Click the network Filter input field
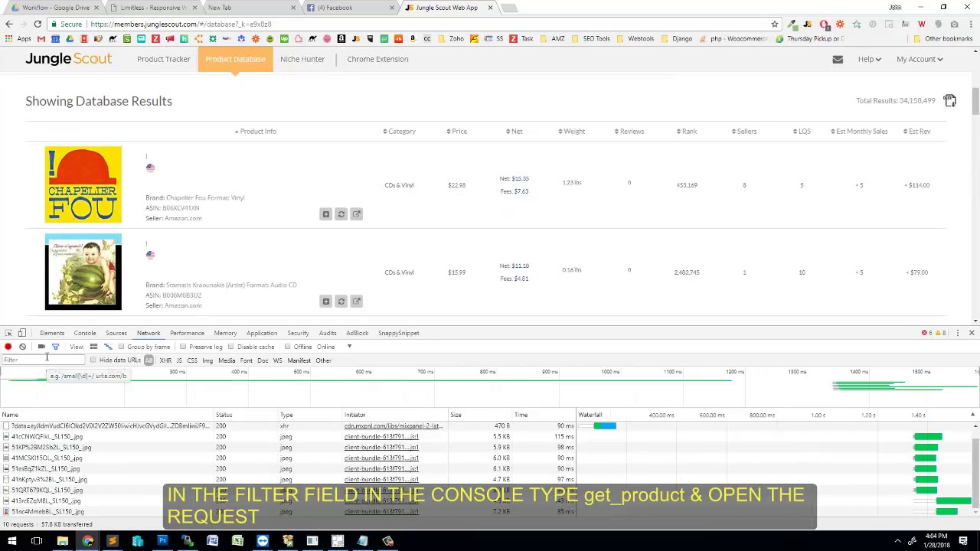 pos(42,360)
